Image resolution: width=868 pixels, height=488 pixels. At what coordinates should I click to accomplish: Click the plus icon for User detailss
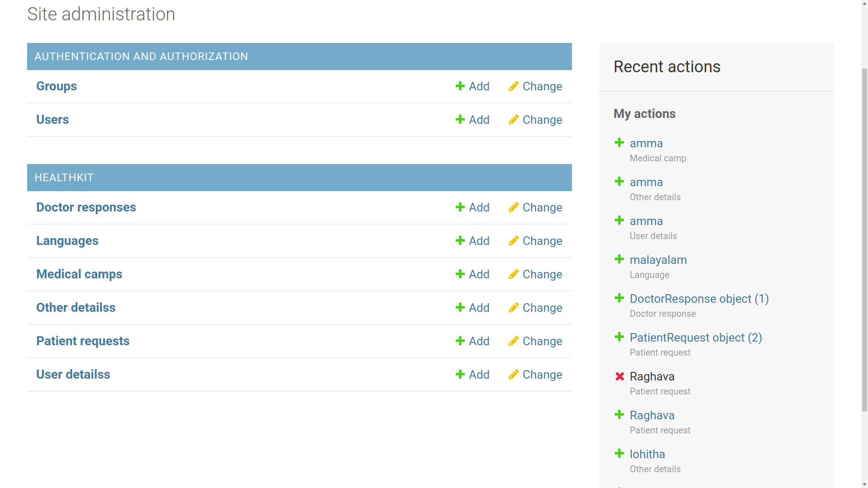(460, 375)
